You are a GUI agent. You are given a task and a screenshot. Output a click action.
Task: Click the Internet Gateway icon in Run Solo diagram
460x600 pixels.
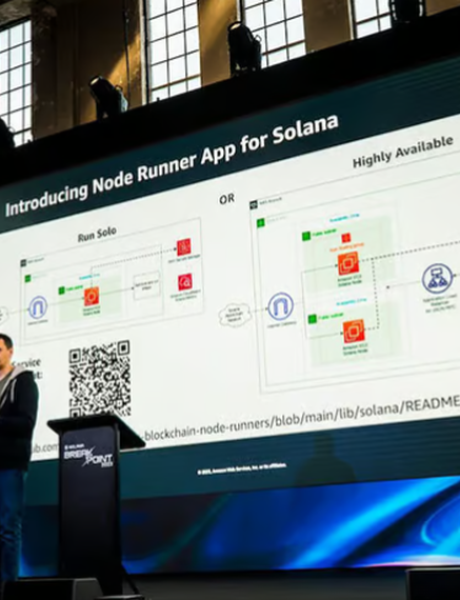click(38, 307)
